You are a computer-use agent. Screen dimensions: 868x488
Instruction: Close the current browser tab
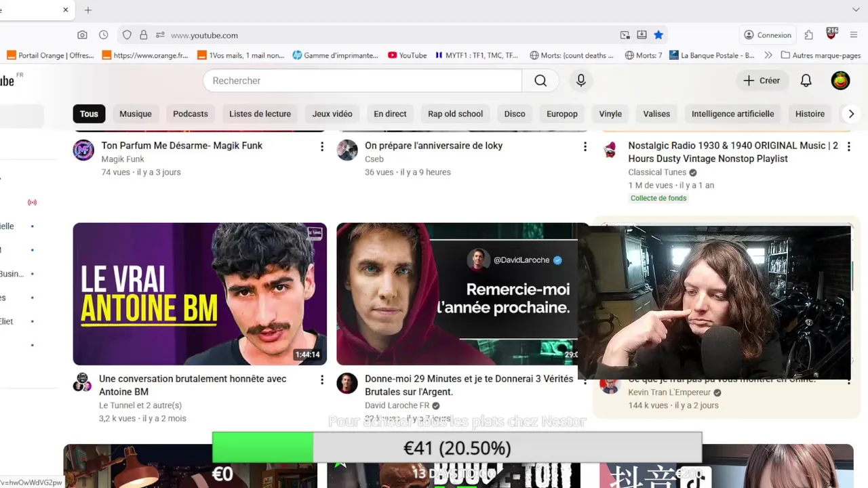65,10
